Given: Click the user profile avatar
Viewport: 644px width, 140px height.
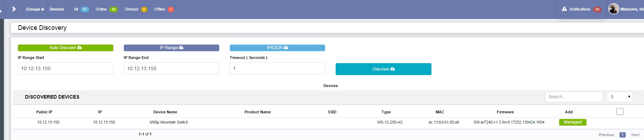Looking at the screenshot, I should (x=613, y=9).
